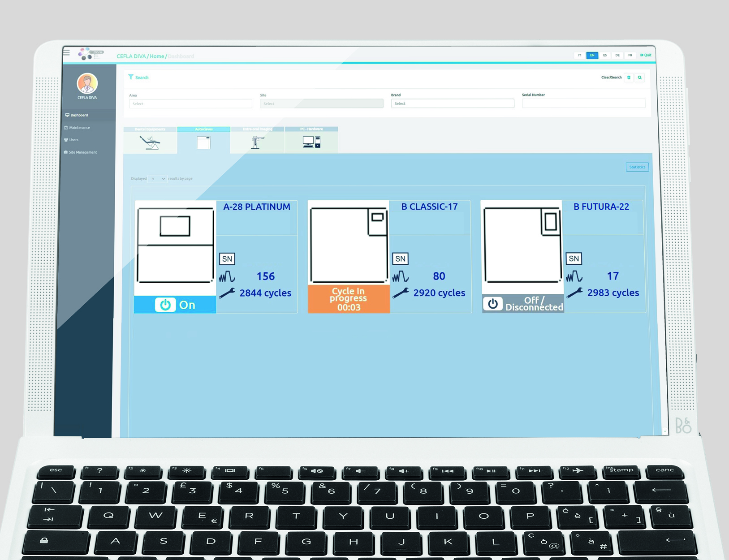729x560 pixels.
Task: Select the Dental Equipments chair icon tab
Action: pos(150,142)
